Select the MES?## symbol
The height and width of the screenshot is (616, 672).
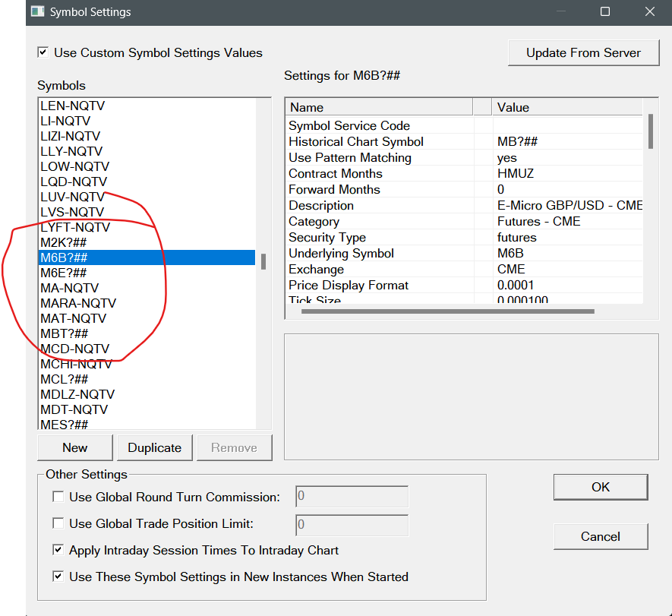(65, 425)
